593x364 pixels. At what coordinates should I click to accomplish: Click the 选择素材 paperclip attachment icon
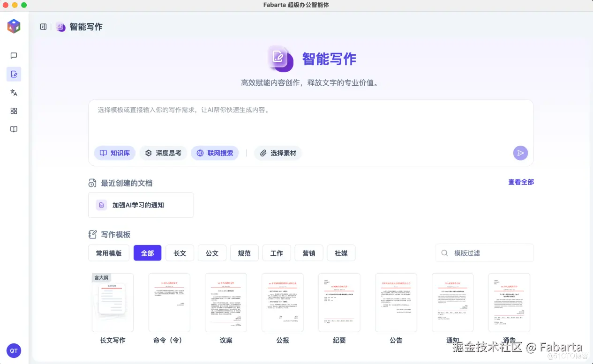[263, 153]
